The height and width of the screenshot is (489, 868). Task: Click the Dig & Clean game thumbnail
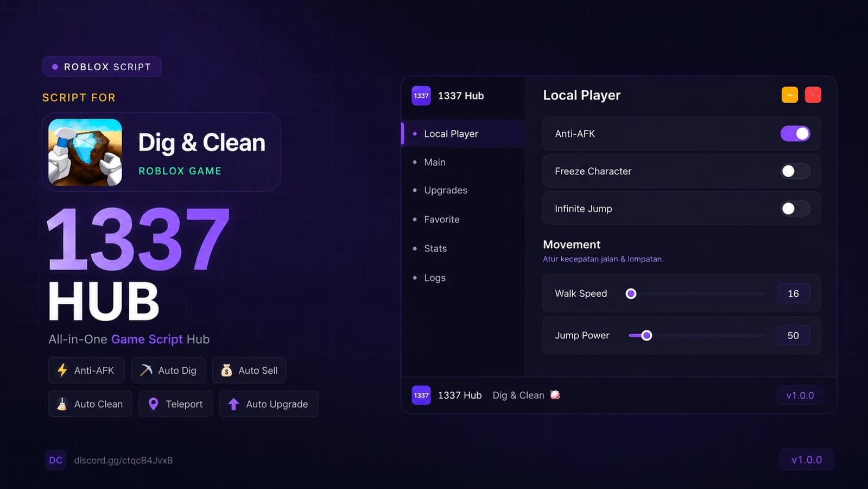[x=85, y=152]
